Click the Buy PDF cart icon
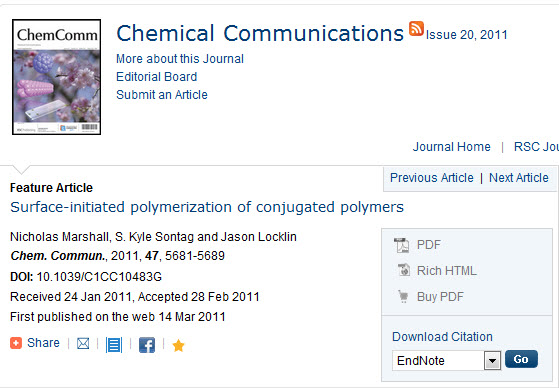Viewport: 559px width, 388px height. click(x=403, y=296)
